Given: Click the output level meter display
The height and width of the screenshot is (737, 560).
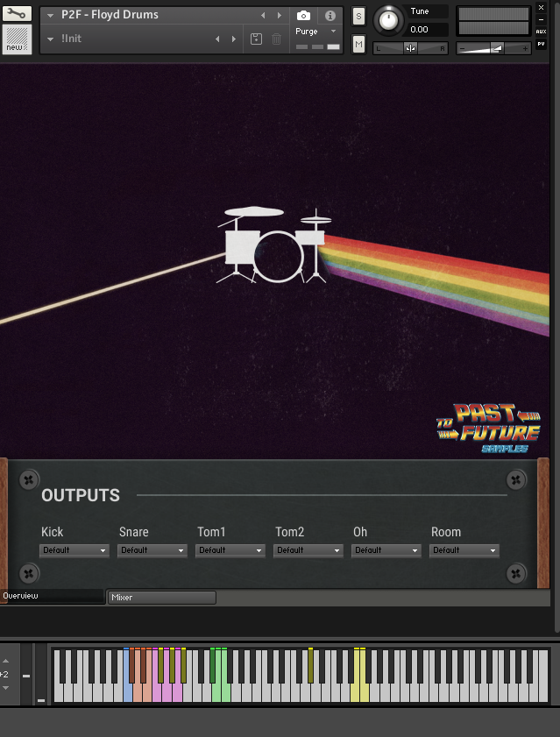Looking at the screenshot, I should coord(493,21).
